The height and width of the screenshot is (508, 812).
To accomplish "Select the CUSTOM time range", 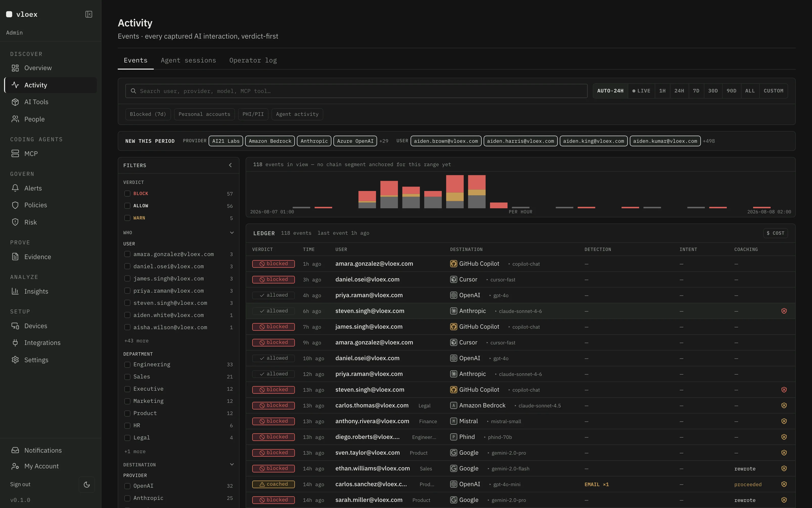I will click(x=773, y=91).
